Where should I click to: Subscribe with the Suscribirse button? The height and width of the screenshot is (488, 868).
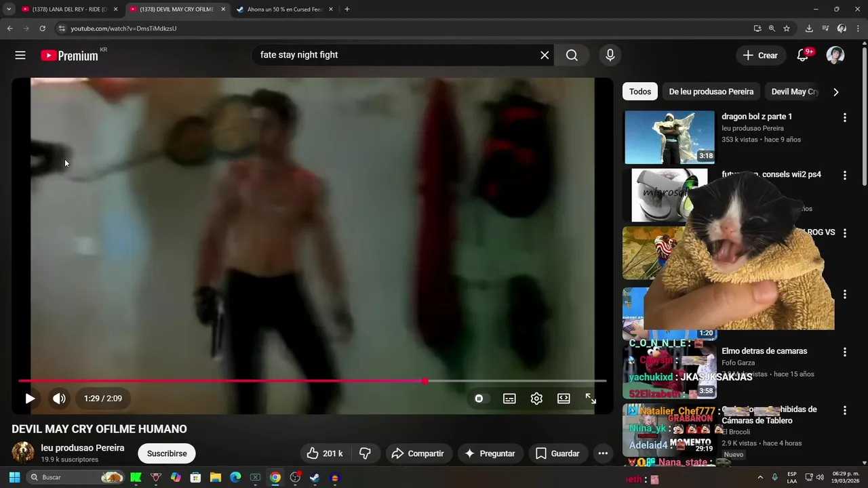pyautogui.click(x=167, y=453)
